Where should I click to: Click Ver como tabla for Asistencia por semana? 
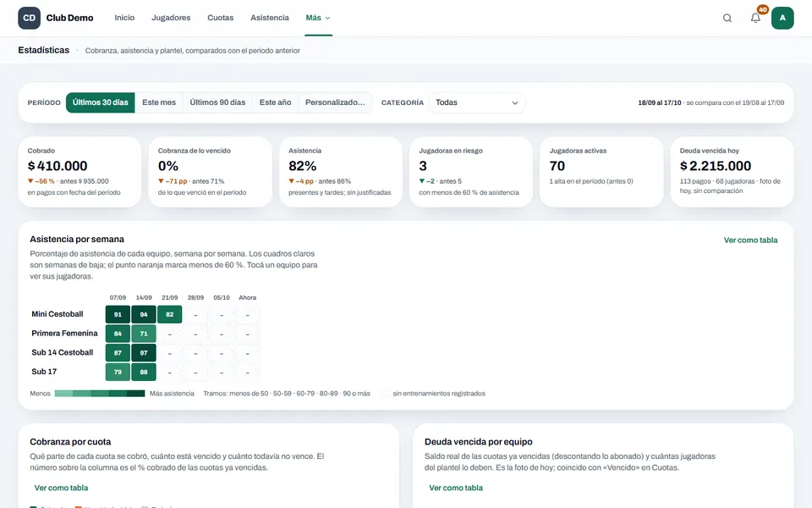(x=750, y=240)
